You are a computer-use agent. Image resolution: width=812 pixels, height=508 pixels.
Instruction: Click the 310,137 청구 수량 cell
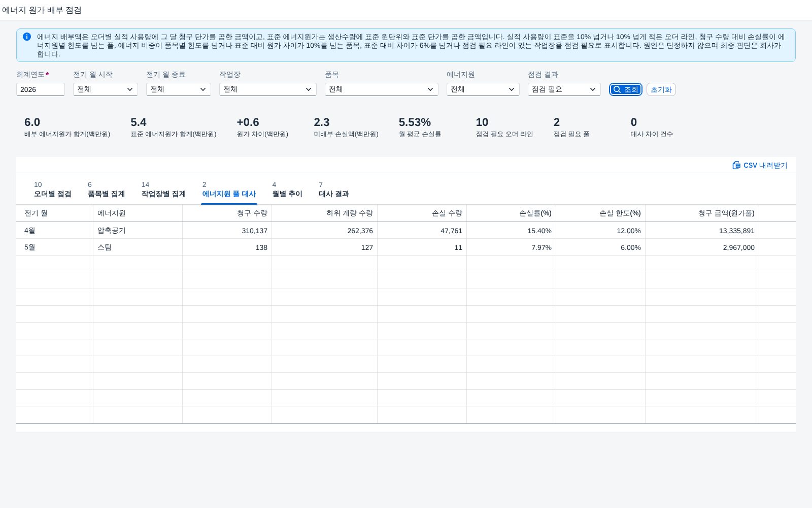pyautogui.click(x=227, y=231)
